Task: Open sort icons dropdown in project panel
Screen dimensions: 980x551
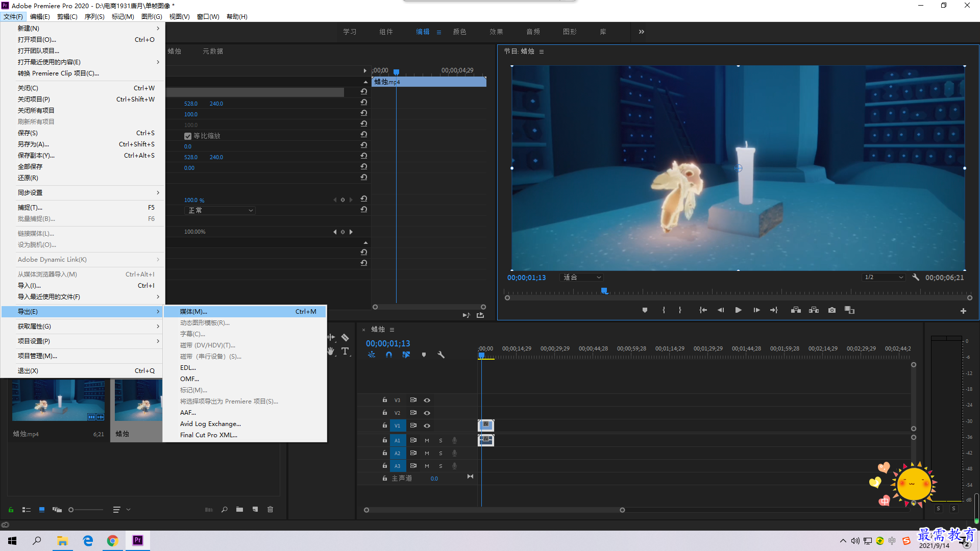Action: point(121,509)
